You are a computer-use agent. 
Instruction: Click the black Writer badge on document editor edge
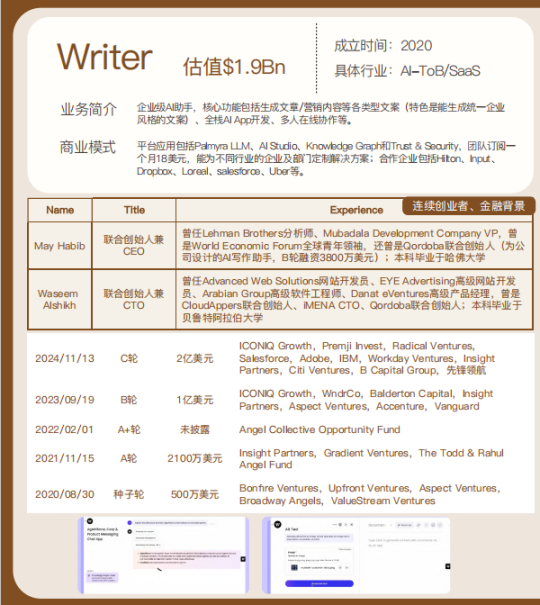(x=448, y=566)
